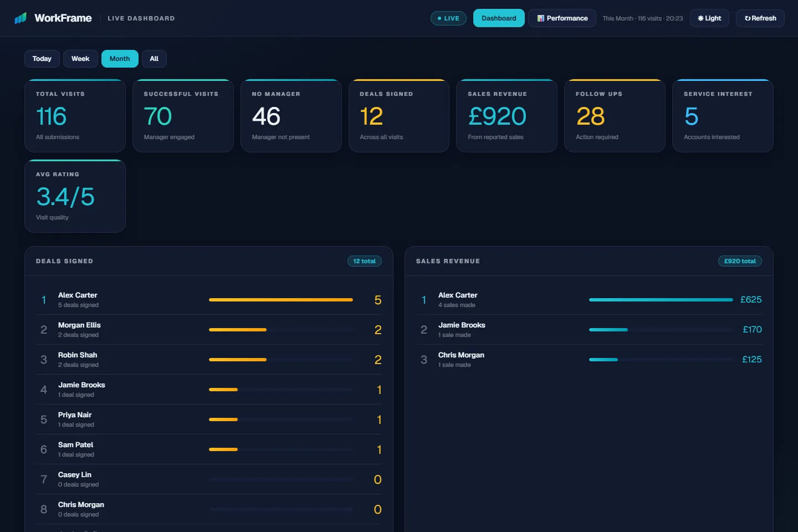Toggle the LIVE status pill
This screenshot has height=532, width=798.
[x=448, y=18]
